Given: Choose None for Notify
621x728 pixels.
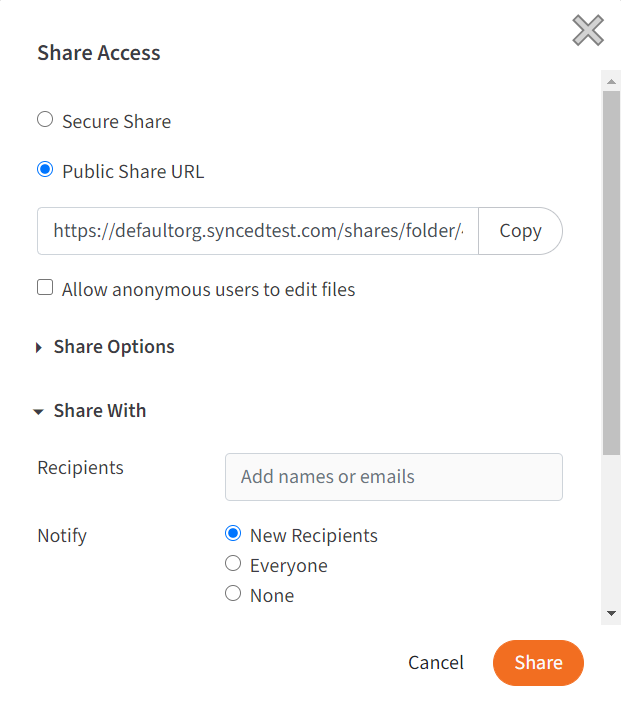Looking at the screenshot, I should pyautogui.click(x=233, y=593).
